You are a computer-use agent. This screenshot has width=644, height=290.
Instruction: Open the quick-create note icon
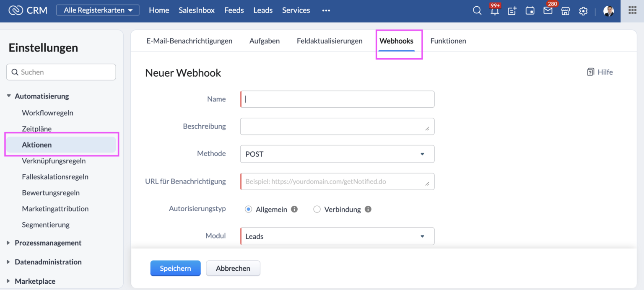pos(512,11)
